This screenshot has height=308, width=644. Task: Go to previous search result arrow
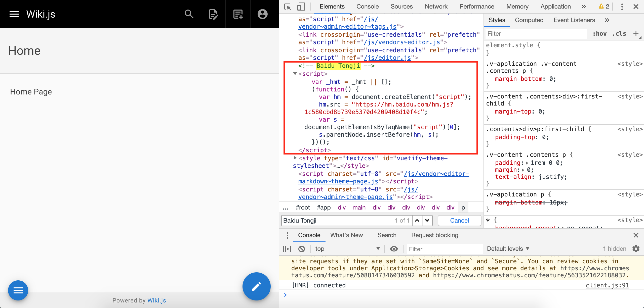click(417, 221)
